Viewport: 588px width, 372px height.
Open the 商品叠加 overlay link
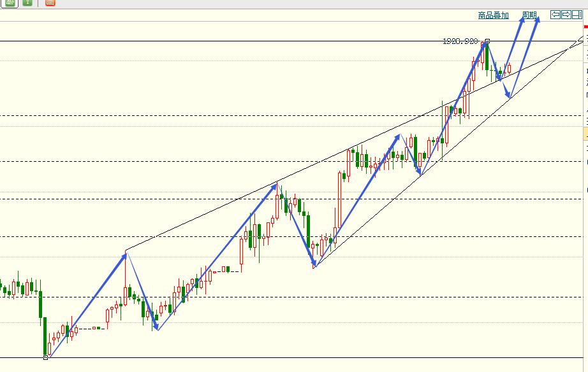tap(493, 15)
